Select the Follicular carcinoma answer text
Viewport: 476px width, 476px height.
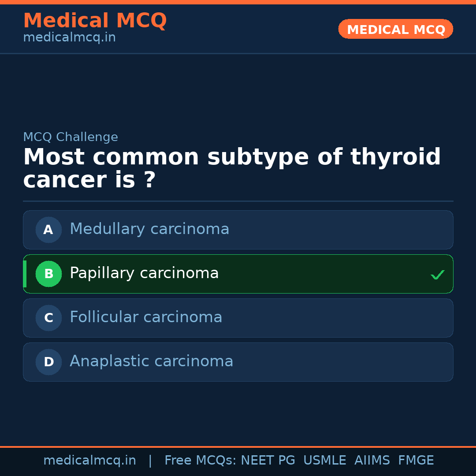point(146,317)
